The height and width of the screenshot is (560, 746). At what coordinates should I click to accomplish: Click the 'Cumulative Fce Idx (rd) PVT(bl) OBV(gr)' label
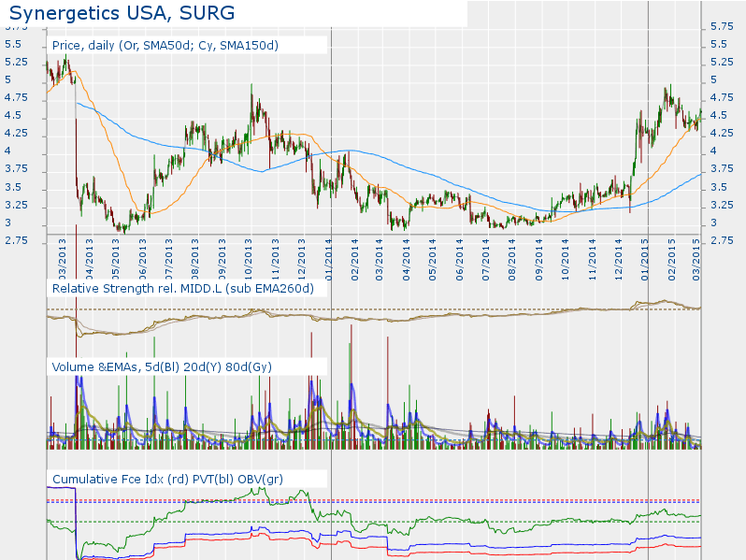(167, 479)
